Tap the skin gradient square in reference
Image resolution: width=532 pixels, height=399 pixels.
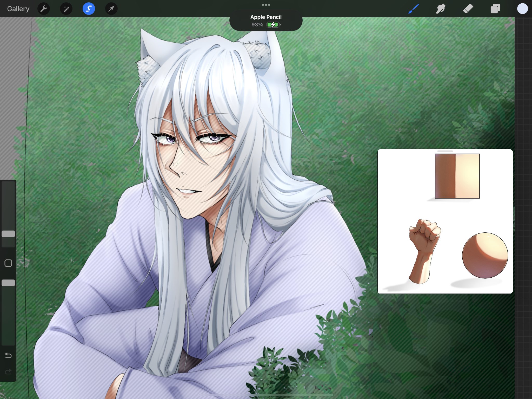[x=457, y=176]
